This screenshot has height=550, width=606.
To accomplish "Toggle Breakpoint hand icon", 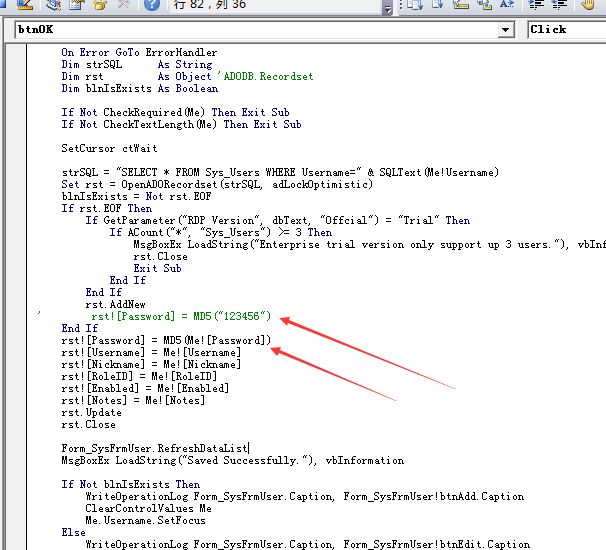I will click(588, 4).
